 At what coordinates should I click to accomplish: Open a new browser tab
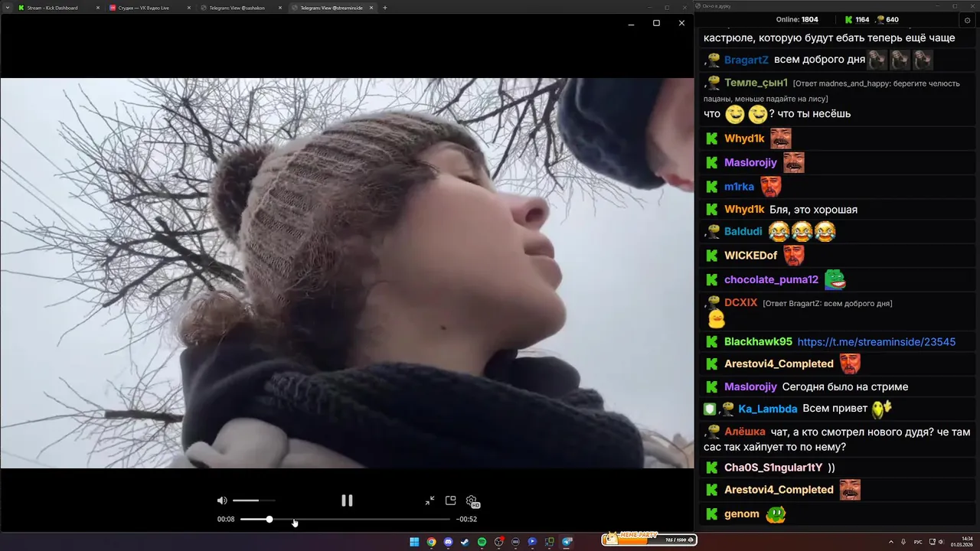385,8
